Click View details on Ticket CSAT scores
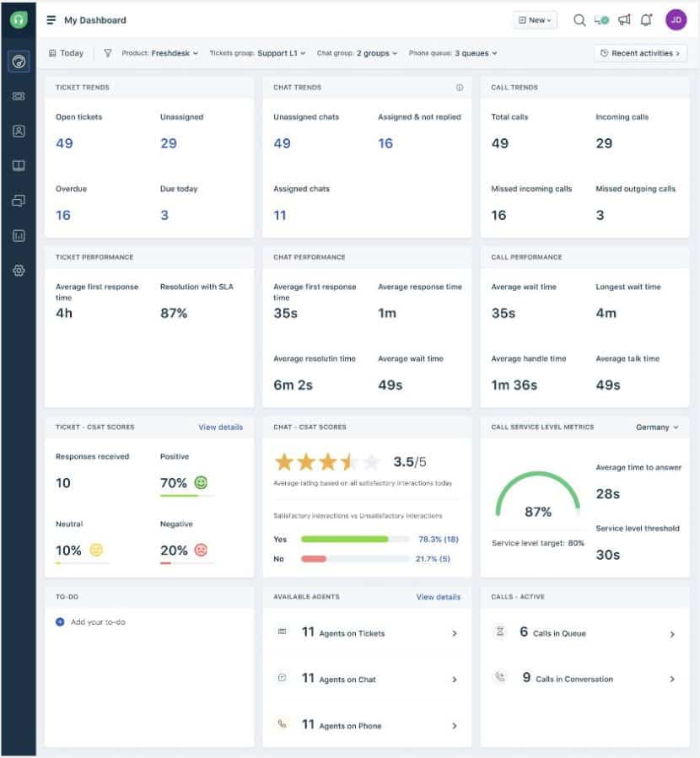 pyautogui.click(x=220, y=427)
